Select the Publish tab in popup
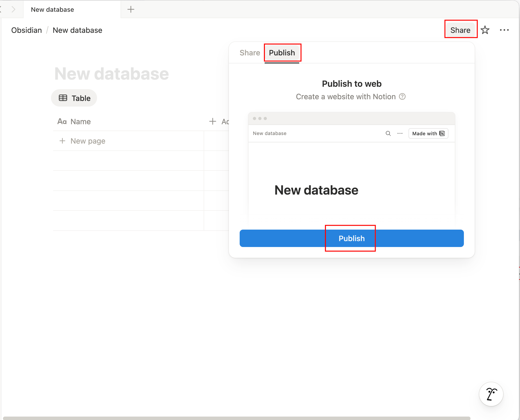This screenshot has width=520, height=420. pos(282,53)
